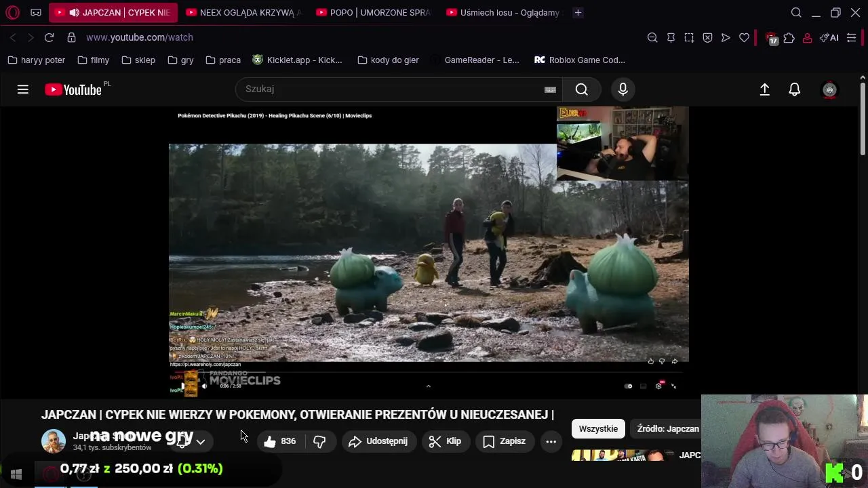
Task: Open the haryy poter bookmark folder
Action: (36, 60)
